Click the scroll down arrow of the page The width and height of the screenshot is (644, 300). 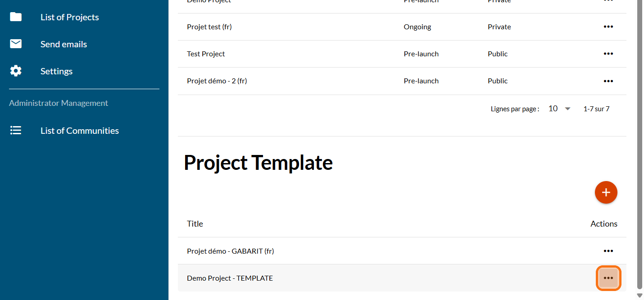coord(639,295)
